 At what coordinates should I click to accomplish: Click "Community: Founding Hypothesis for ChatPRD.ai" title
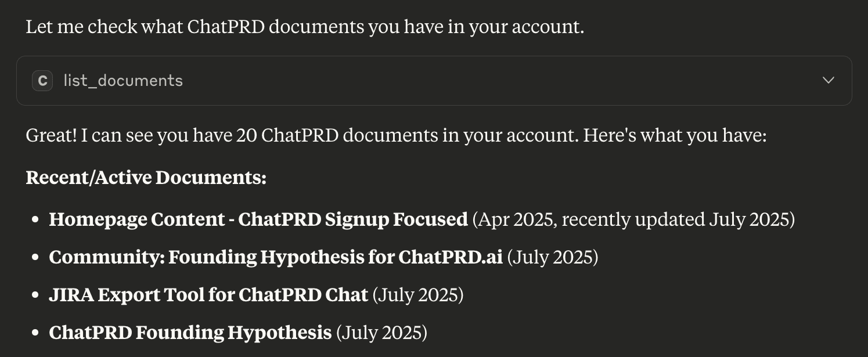pyautogui.click(x=275, y=257)
